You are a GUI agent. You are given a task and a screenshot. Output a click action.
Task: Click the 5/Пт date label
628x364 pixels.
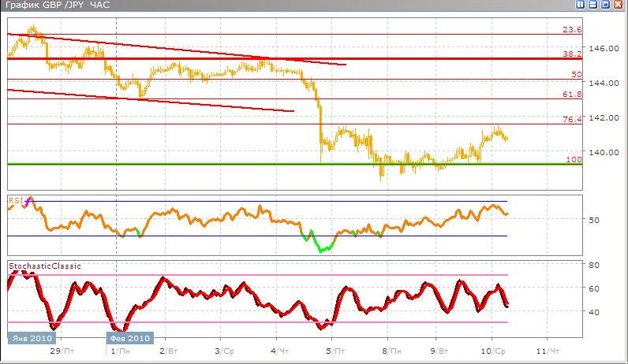335,351
